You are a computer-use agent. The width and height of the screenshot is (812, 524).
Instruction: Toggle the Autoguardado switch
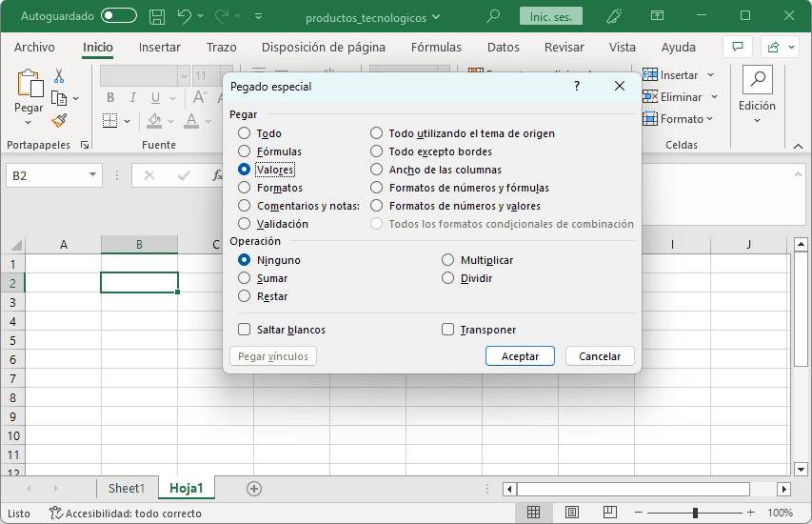tap(119, 16)
